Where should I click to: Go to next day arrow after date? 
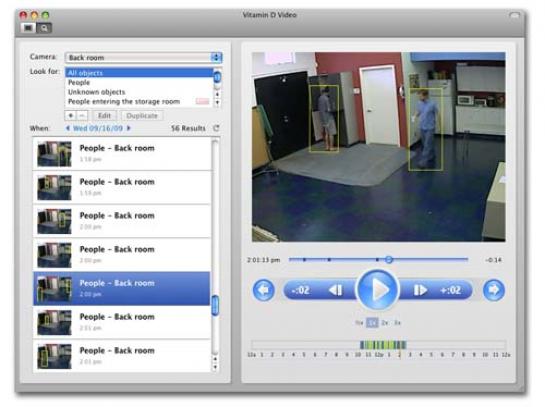tap(129, 128)
